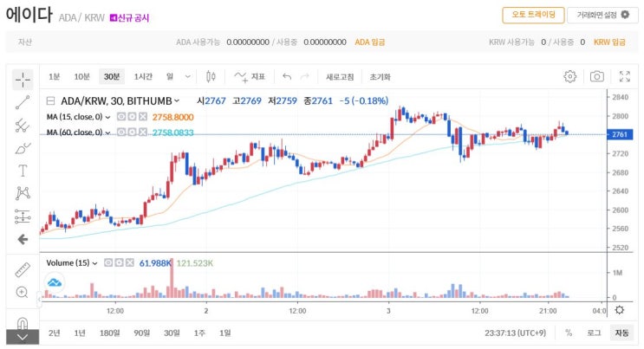644x349 pixels.
Task: Click the 새로고침 refresh button
Action: tap(340, 77)
